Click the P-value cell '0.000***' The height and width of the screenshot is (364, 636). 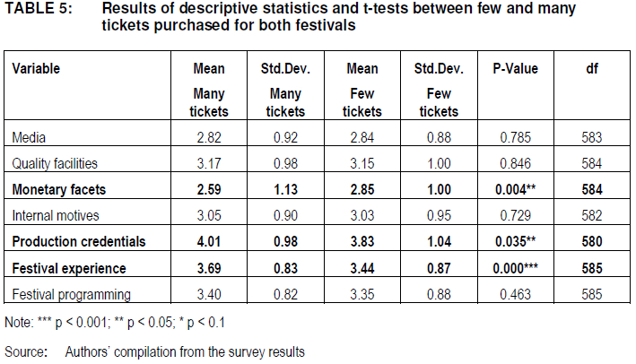click(516, 269)
